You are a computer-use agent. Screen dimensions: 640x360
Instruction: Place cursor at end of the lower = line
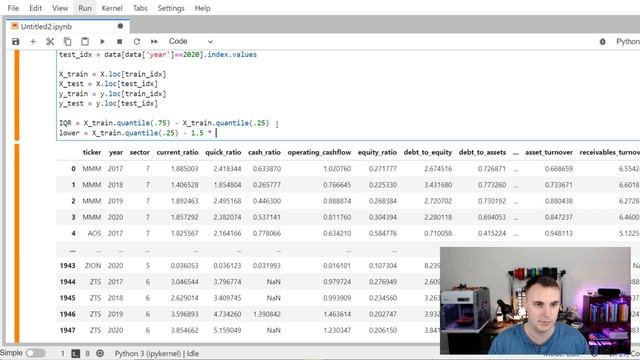pos(216,133)
